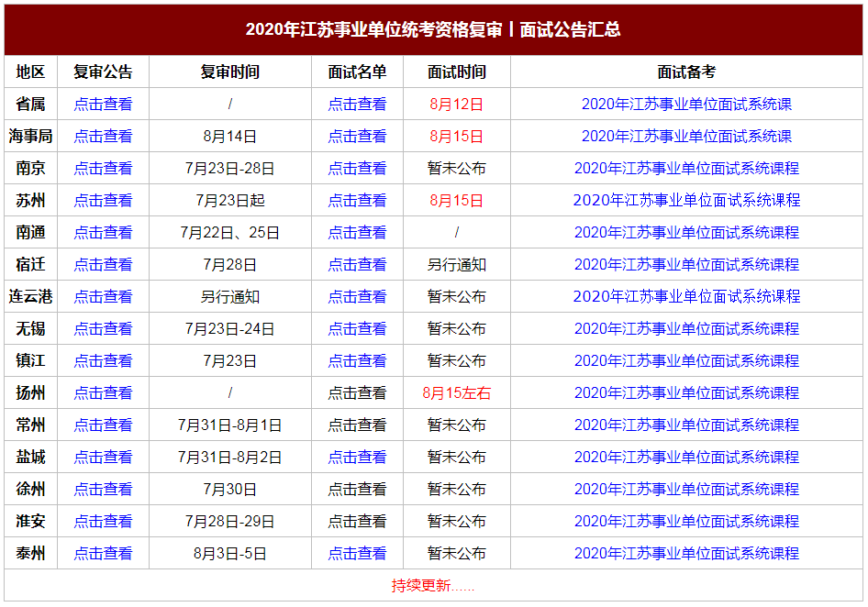View 面试名单 link for 苏州
868x607 pixels.
[x=357, y=200]
